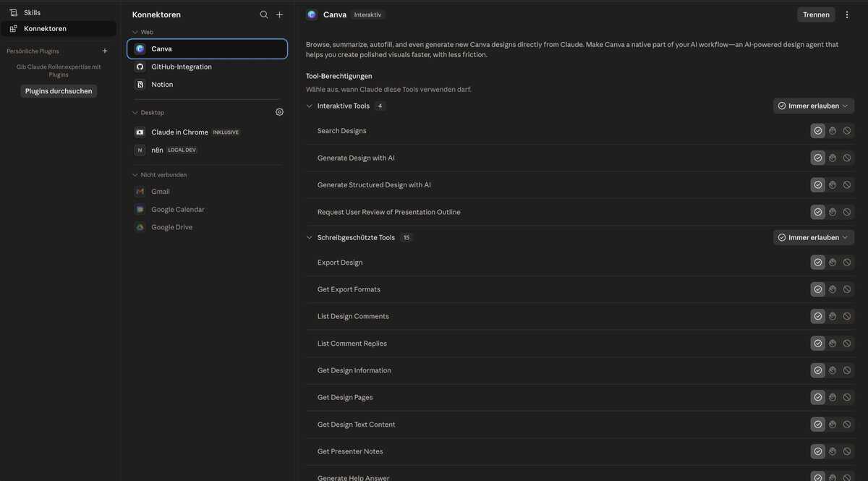Click the plus icon beside Konnektoren search

click(x=280, y=14)
